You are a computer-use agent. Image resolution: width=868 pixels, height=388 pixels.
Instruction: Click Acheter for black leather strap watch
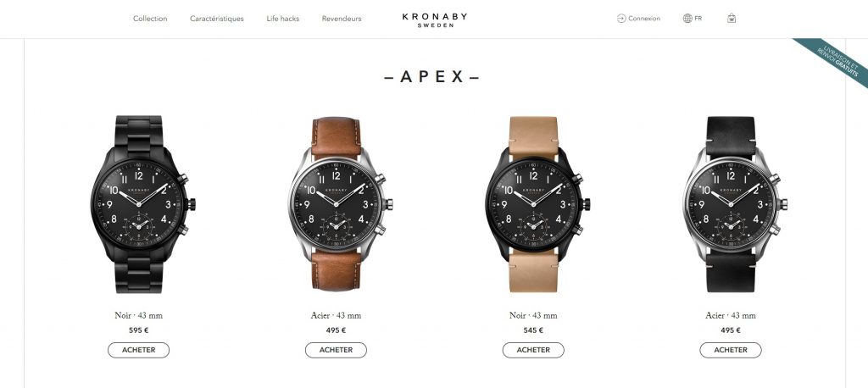click(731, 350)
